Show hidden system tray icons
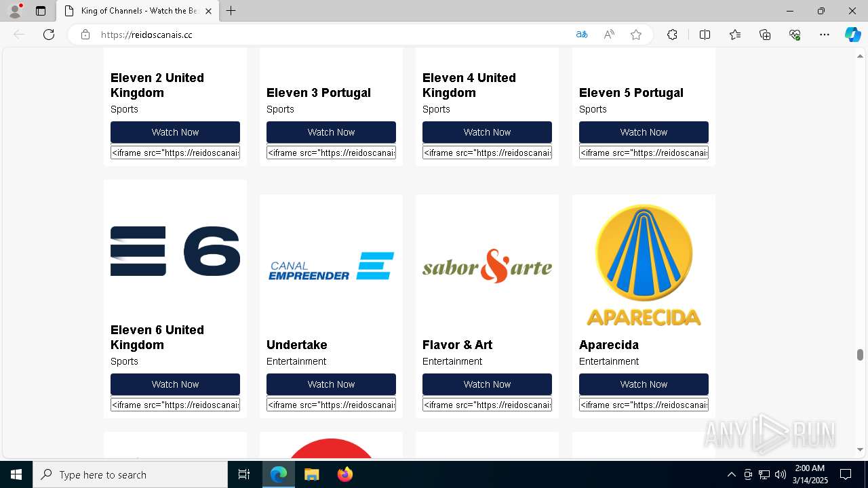 pos(731,474)
